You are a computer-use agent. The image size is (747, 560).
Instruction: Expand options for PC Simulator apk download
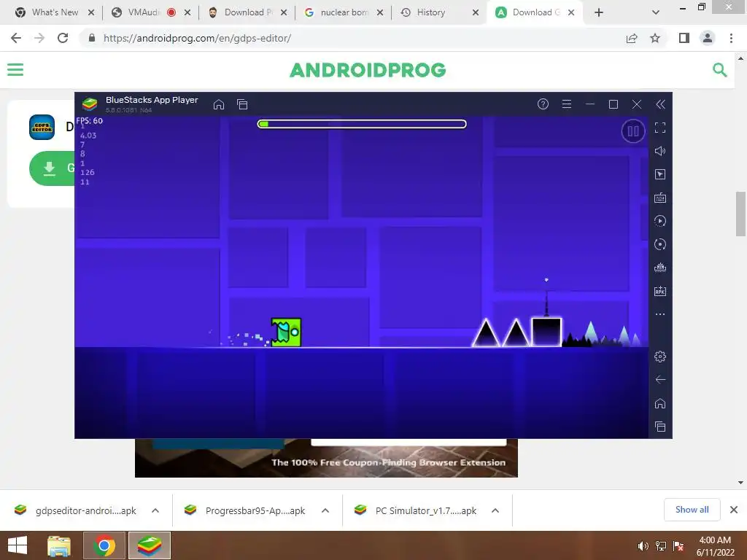(x=495, y=510)
